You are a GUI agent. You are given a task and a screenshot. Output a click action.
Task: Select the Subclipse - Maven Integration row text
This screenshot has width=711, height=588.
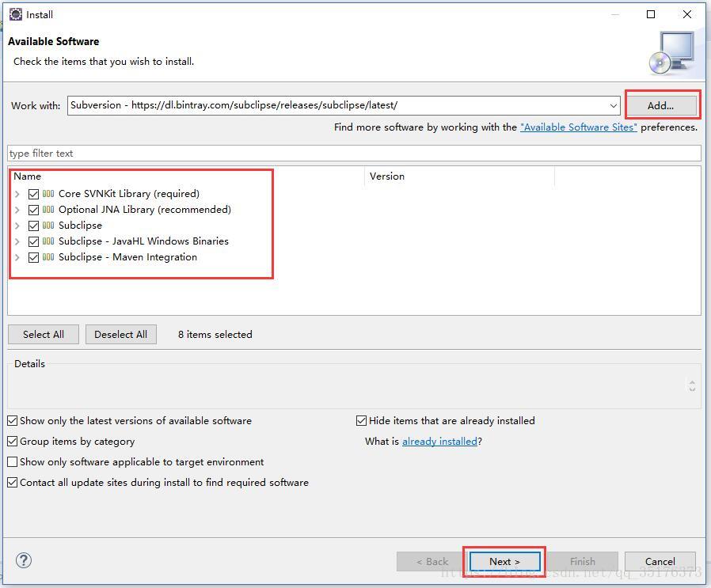128,257
